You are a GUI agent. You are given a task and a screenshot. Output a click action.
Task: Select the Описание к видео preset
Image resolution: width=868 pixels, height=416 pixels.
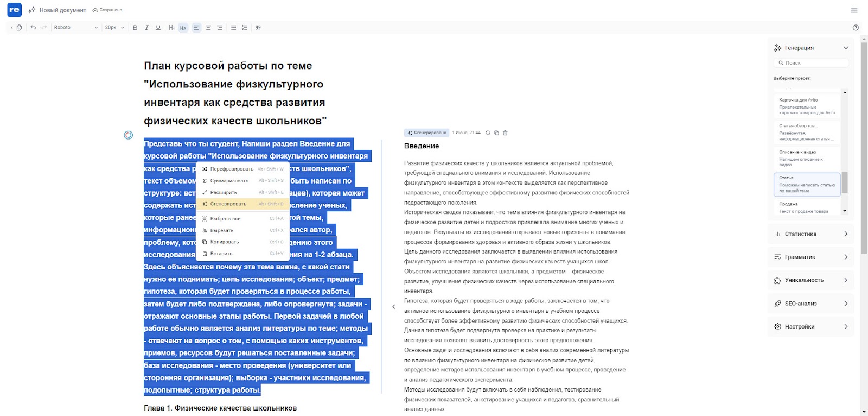807,158
